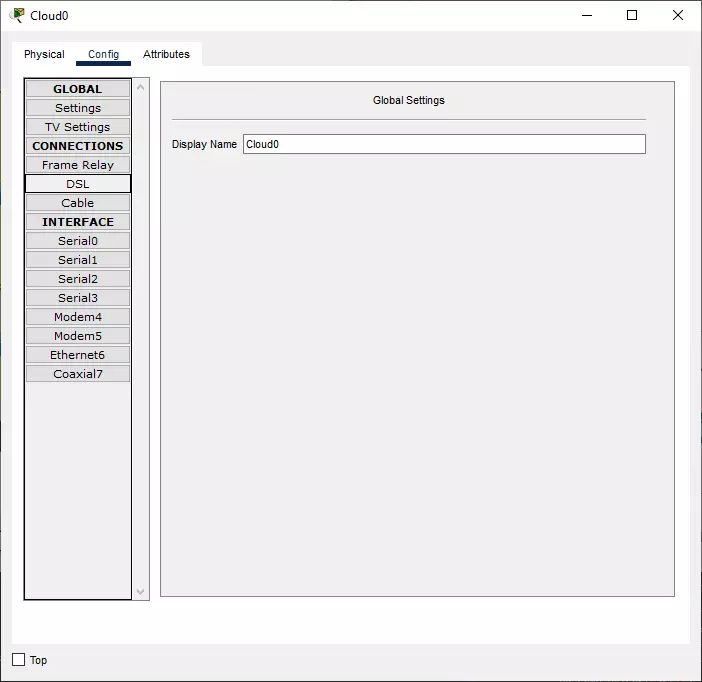The image size is (702, 682).
Task: Open Modem4 interface settings
Action: point(78,317)
